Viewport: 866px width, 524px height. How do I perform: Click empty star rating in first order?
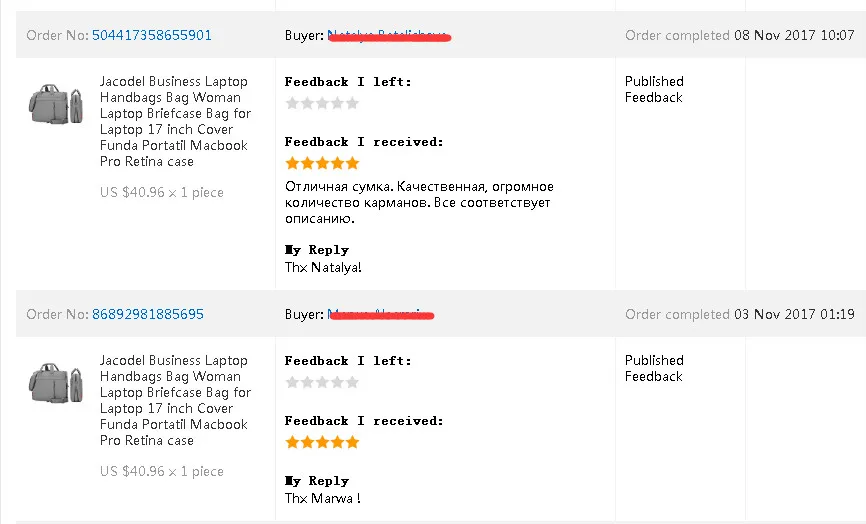(x=322, y=103)
